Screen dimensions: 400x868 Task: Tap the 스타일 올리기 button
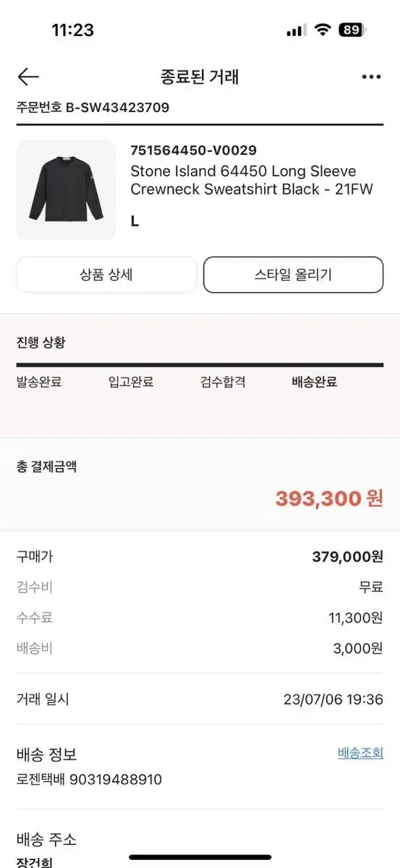point(293,275)
